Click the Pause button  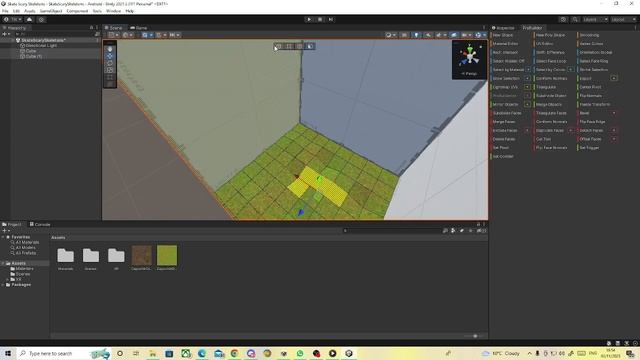(x=320, y=19)
